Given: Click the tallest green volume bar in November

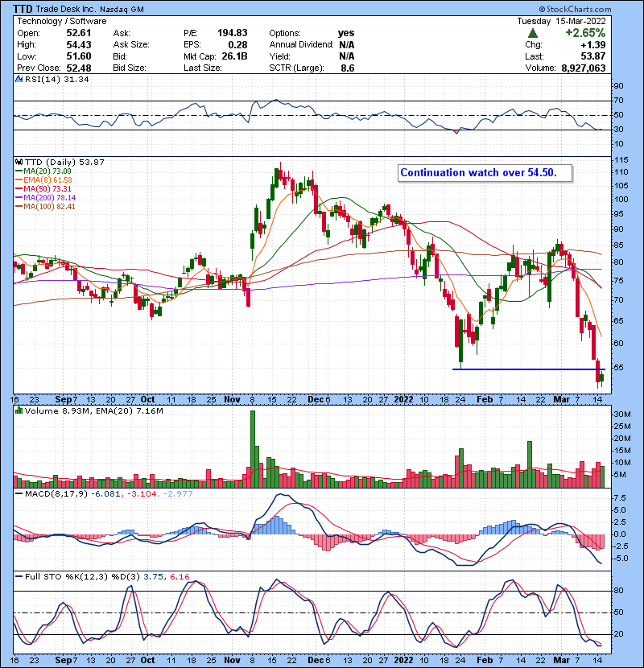Looking at the screenshot, I should [252, 449].
